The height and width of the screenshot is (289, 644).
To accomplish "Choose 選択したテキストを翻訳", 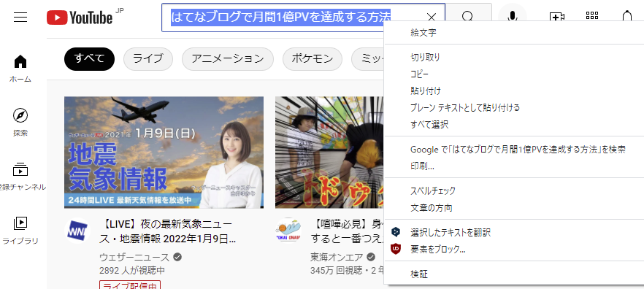I will (514, 233).
